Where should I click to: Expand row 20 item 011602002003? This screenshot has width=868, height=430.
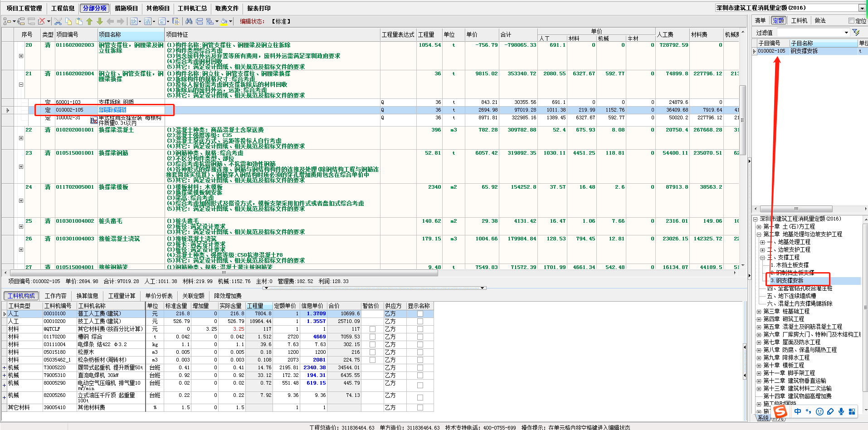pyautogui.click(x=21, y=56)
